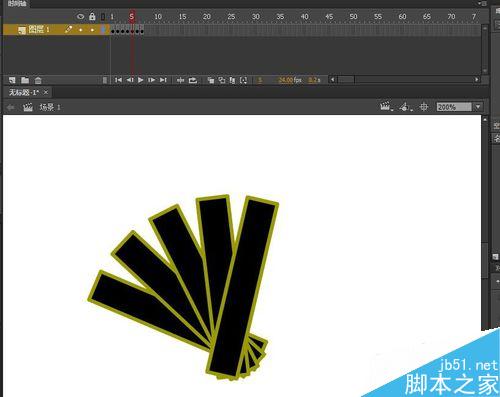Open the Edit Scene dropdown icon
The image size is (500, 397).
(386, 107)
